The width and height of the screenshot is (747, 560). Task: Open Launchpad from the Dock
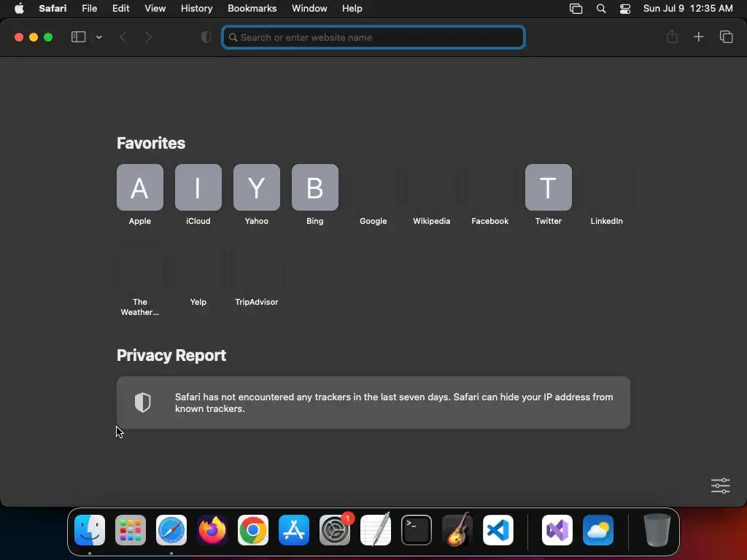(x=131, y=530)
